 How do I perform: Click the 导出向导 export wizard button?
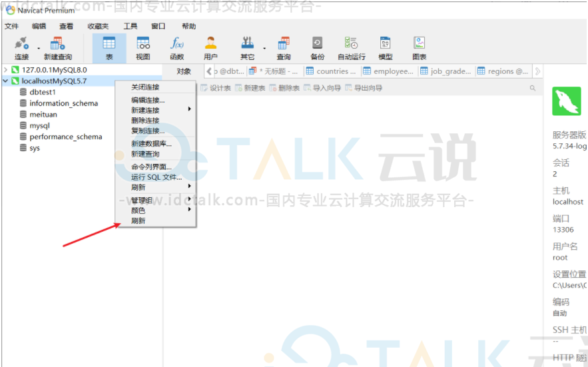(364, 88)
